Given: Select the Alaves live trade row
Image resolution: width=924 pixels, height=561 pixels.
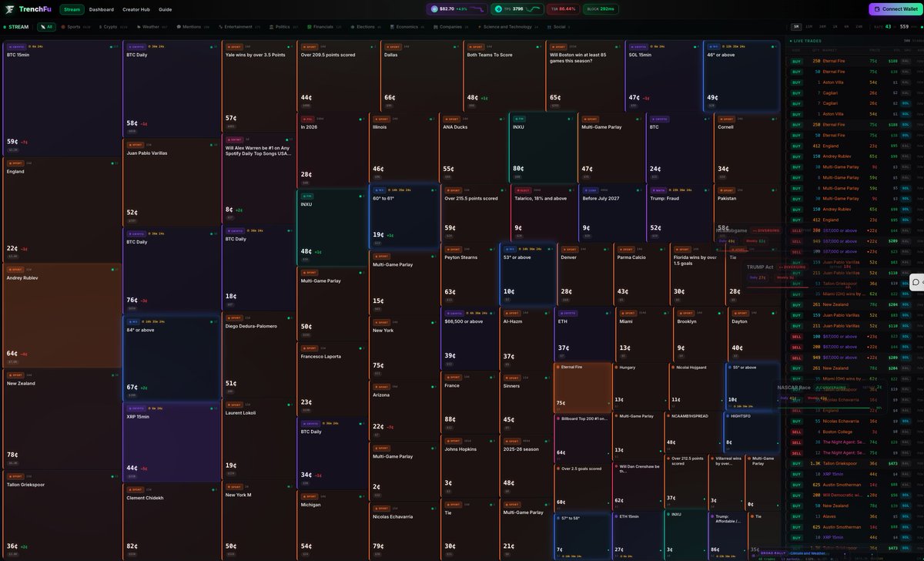Looking at the screenshot, I should click(855, 516).
